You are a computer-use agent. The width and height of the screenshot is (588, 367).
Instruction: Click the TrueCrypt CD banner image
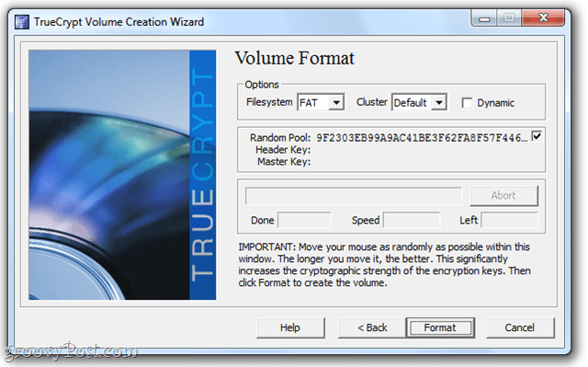pyautogui.click(x=122, y=175)
